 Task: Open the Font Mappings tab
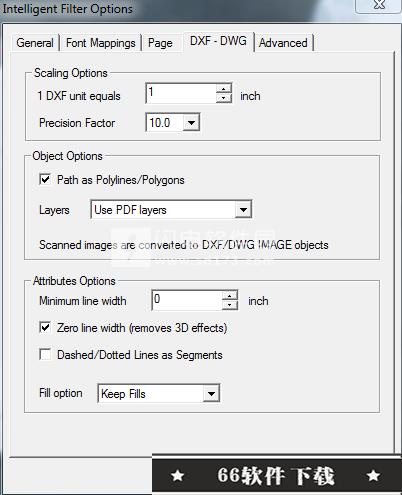(x=101, y=43)
